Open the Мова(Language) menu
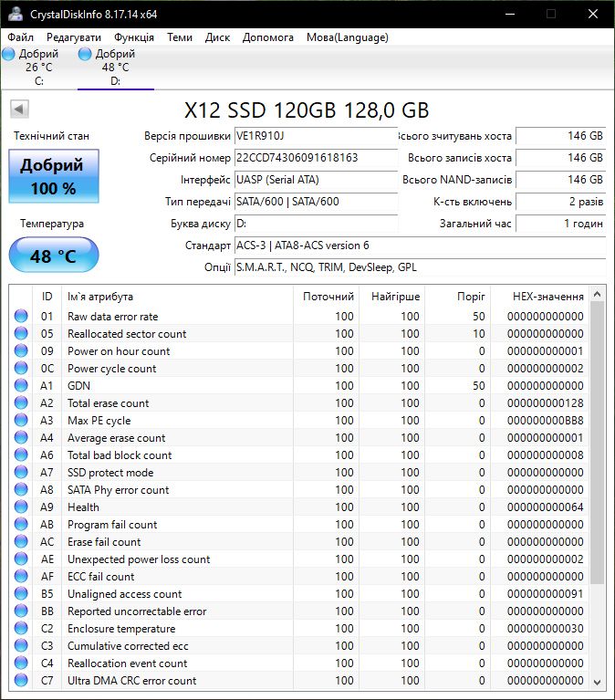Screen dimensions: 615x700 348,37
